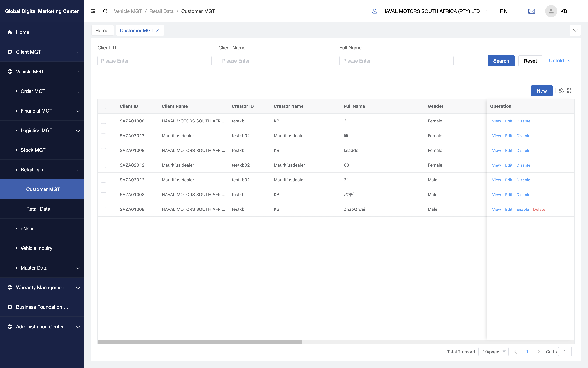
Task: Click the KB user avatar
Action: 551,11
